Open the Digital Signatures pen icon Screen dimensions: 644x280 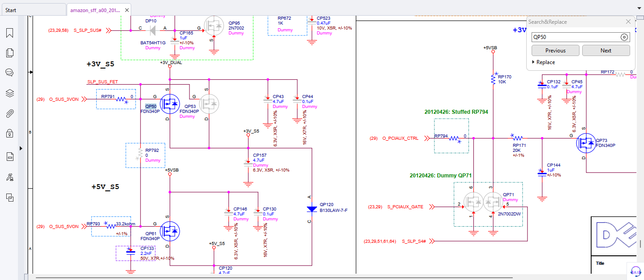click(9, 177)
